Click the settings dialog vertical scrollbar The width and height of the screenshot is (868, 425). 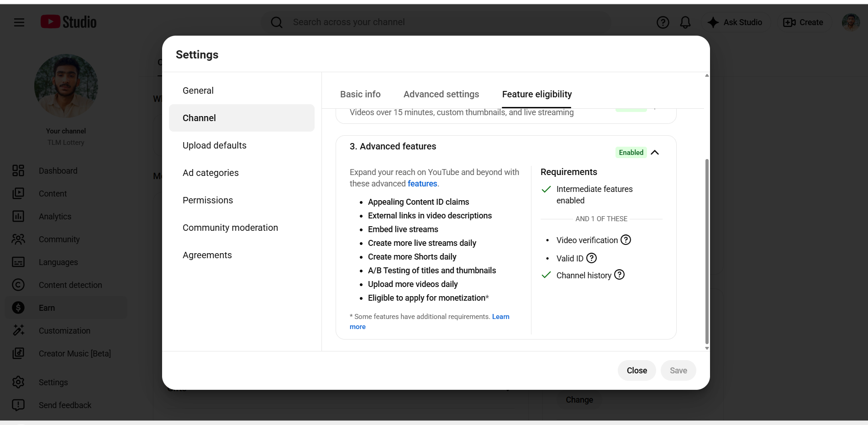point(707,251)
